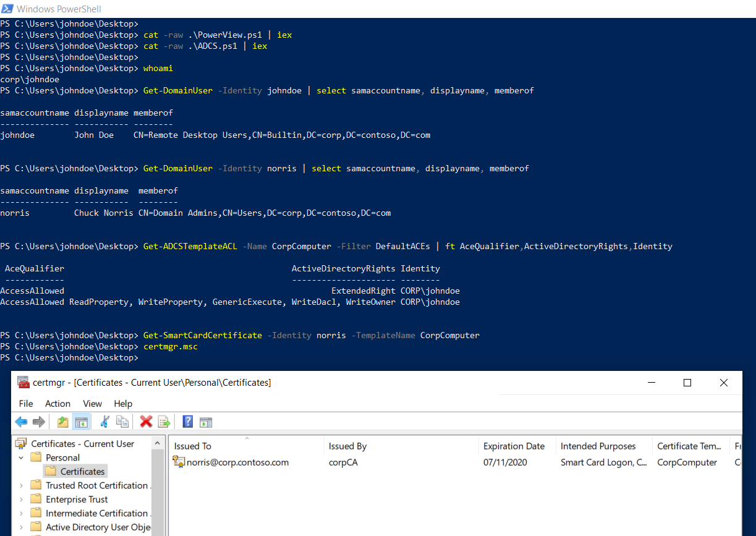Select the Personal folder in tree

[x=62, y=457]
